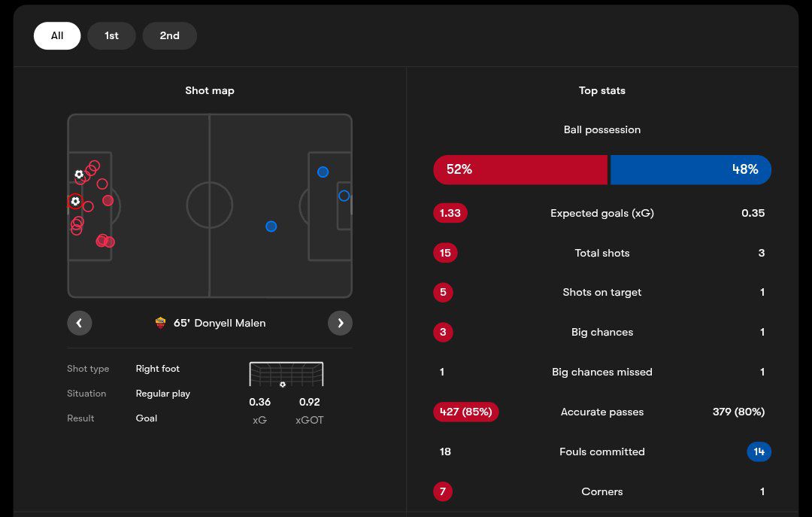Click the red 52% possession bar
The image size is (812, 517).
520,170
